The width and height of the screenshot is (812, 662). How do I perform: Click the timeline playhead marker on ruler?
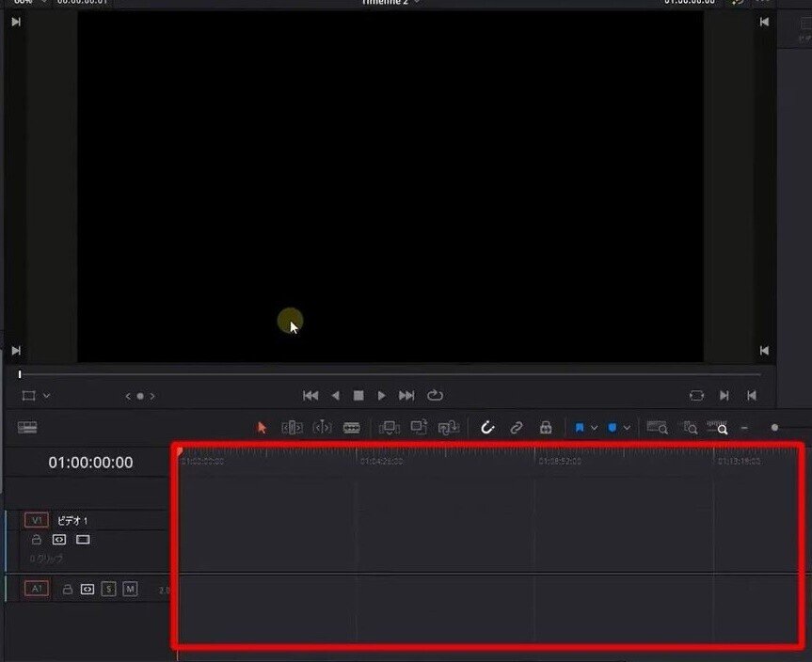pos(180,451)
